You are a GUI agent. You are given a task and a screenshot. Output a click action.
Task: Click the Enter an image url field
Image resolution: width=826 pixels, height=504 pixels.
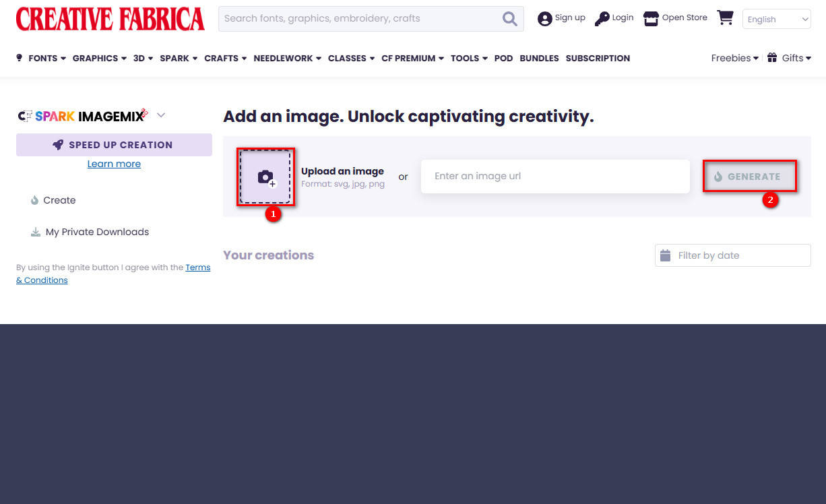pos(555,177)
